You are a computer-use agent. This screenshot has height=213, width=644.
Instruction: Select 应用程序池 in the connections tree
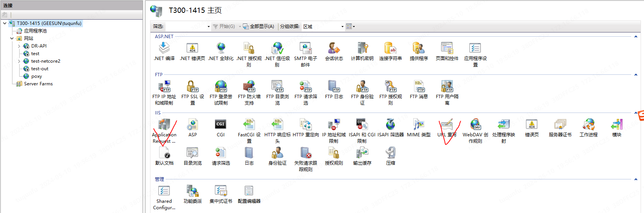tap(35, 31)
